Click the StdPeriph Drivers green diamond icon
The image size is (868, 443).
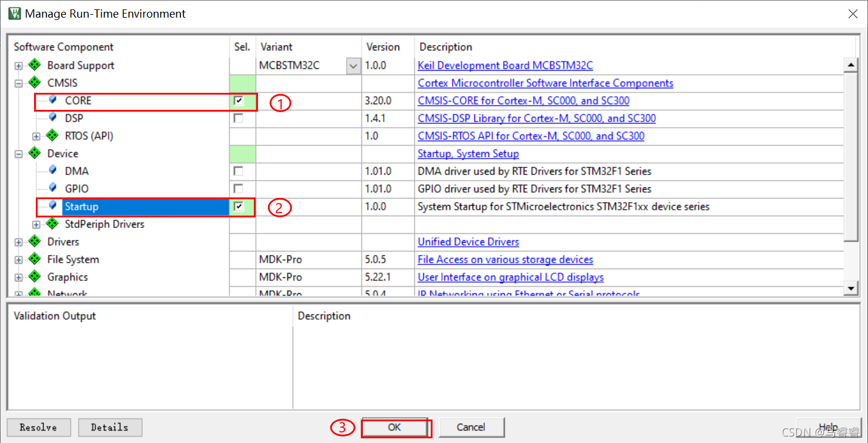(52, 224)
